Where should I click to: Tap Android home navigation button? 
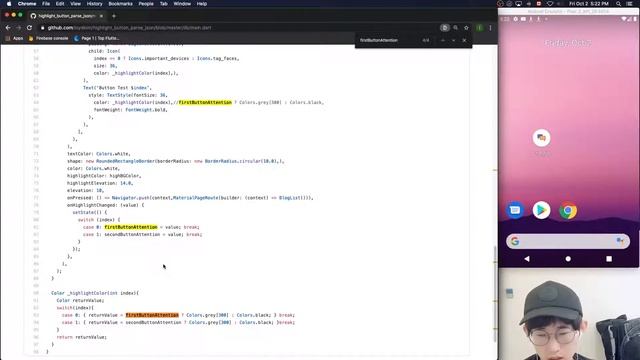[x=568, y=259]
